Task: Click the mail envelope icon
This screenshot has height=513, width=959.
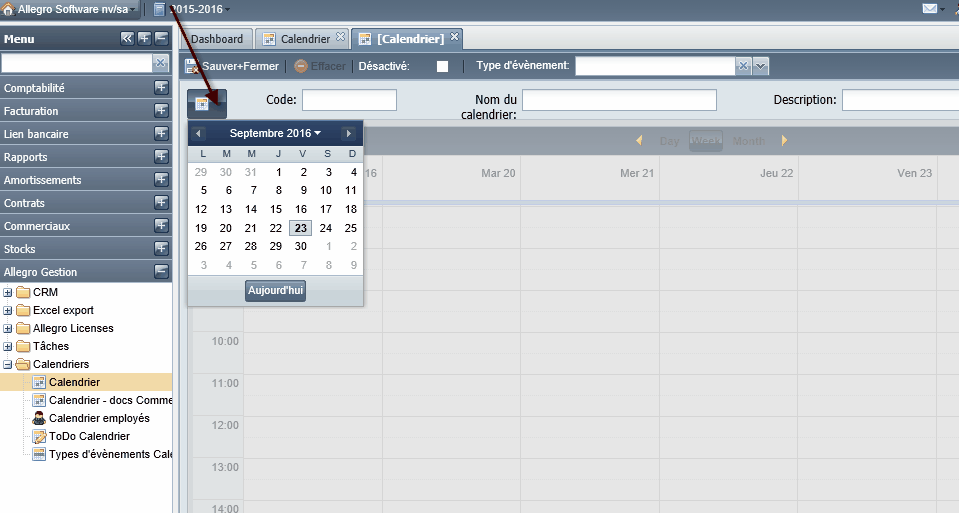Action: pyautogui.click(x=930, y=9)
